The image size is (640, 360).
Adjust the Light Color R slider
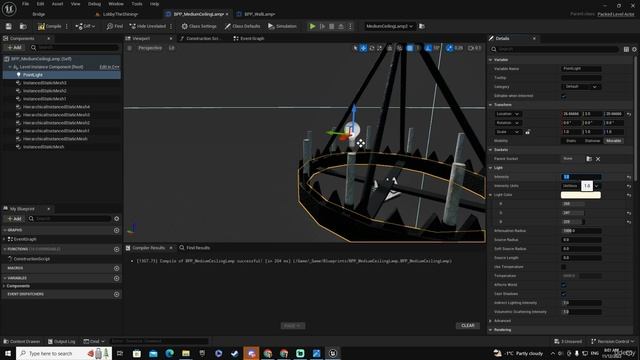coord(573,204)
